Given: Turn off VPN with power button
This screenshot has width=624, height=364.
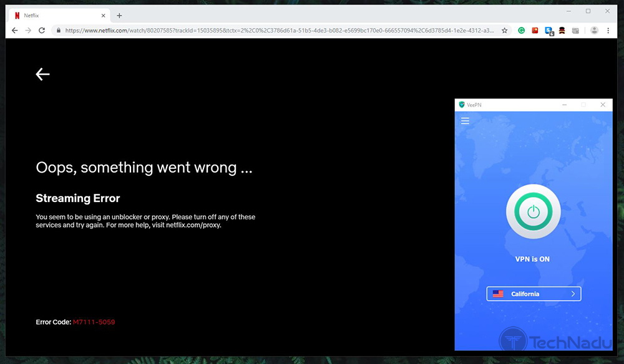Looking at the screenshot, I should 534,211.
